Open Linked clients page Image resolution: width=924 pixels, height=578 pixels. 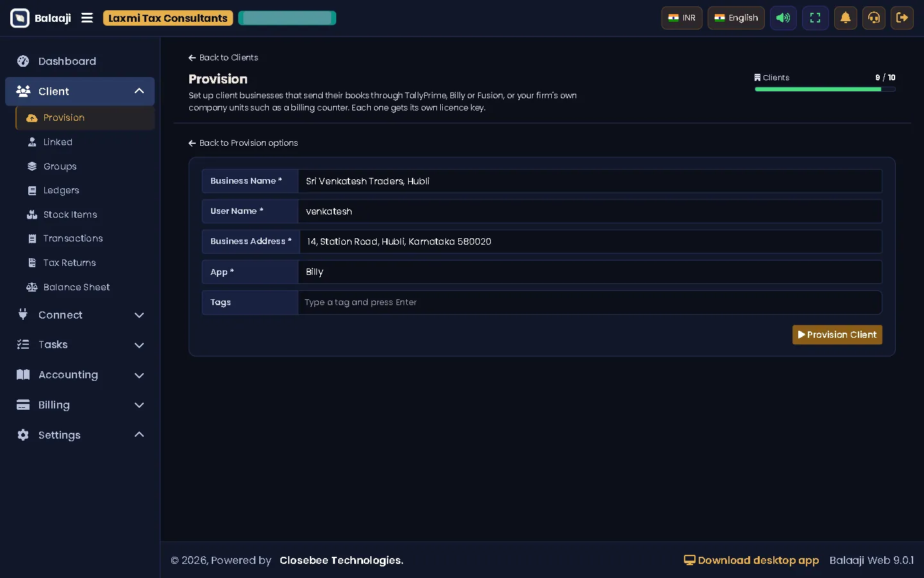pos(85,142)
